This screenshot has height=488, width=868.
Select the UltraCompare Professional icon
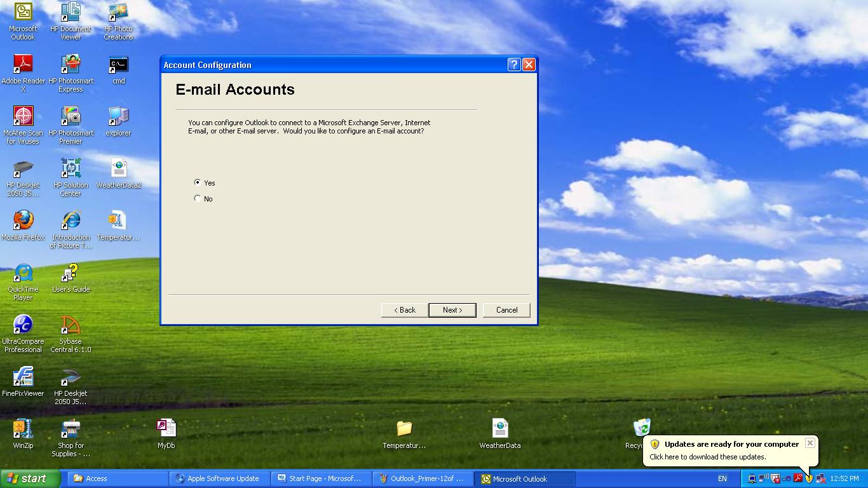coord(24,325)
